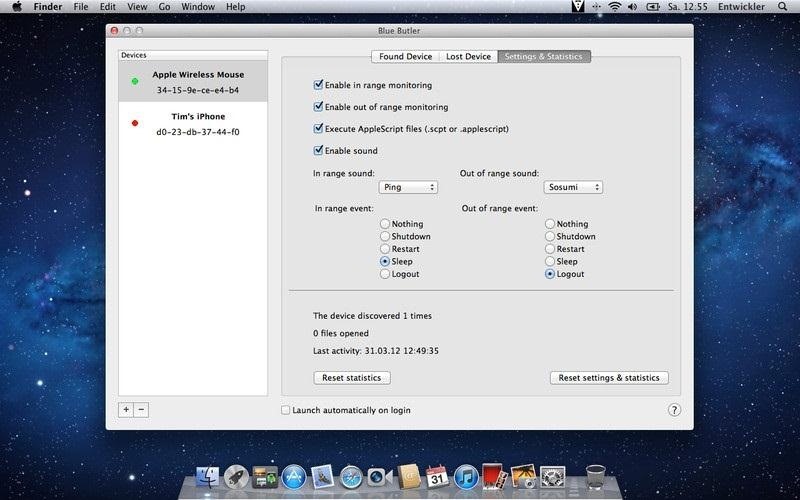This screenshot has width=800, height=500.
Task: Select the Settings & Statistics tab
Action: (544, 57)
